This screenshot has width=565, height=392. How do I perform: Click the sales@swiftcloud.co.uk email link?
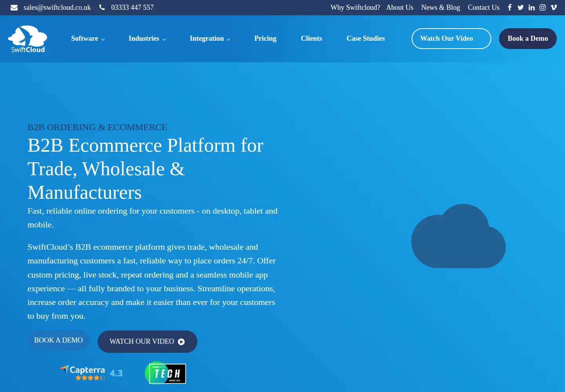click(57, 7)
